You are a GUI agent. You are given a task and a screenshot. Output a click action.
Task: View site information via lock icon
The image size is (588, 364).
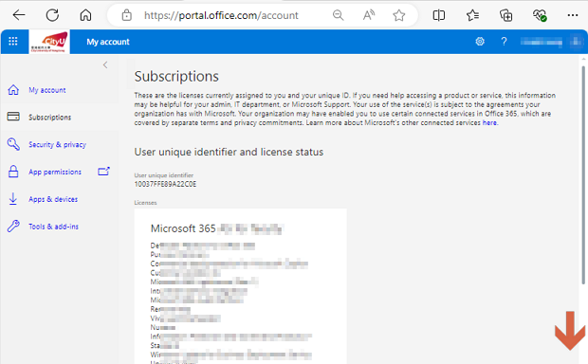click(127, 15)
